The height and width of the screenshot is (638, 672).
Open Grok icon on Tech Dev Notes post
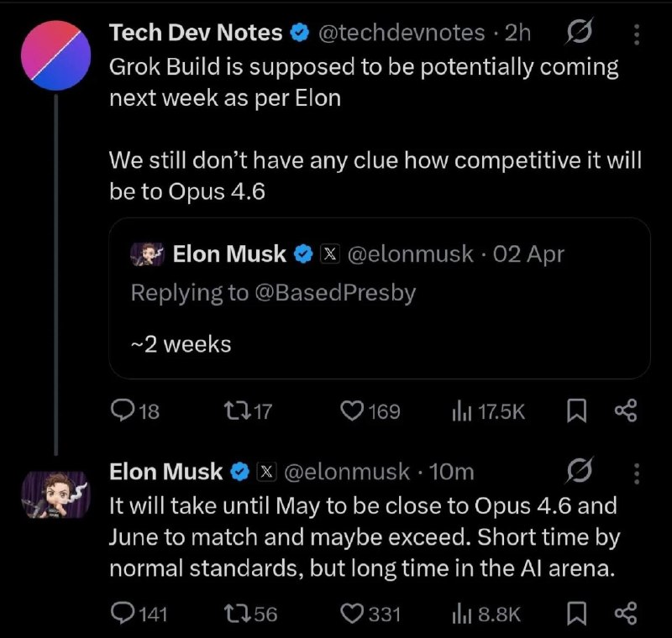click(x=578, y=33)
